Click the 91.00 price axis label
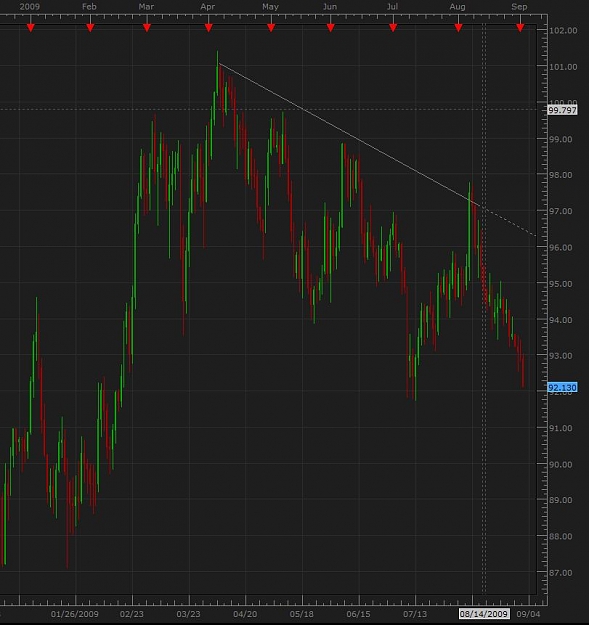Screen dimensions: 589x625 (560, 428)
